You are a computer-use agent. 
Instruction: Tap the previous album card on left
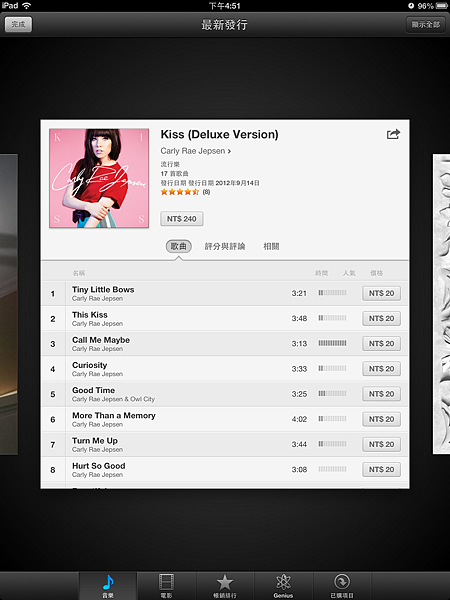point(9,304)
